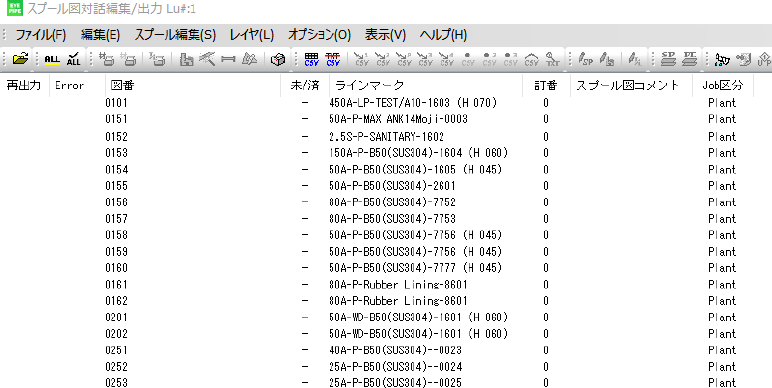Image resolution: width=772 pixels, height=388 pixels.
Task: Click the arrow CSV icon numbered 3
Action: (425, 60)
